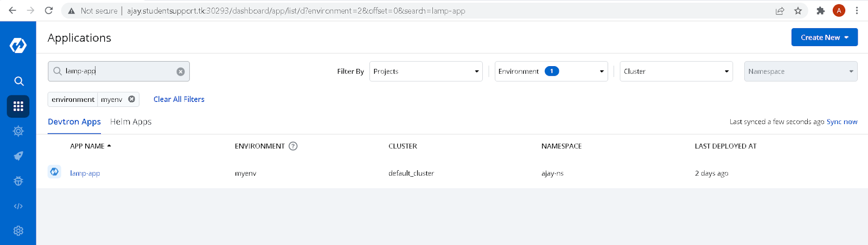Open the helm chart gear icon in the sidebar
The image size is (868, 245).
pyautogui.click(x=18, y=131)
